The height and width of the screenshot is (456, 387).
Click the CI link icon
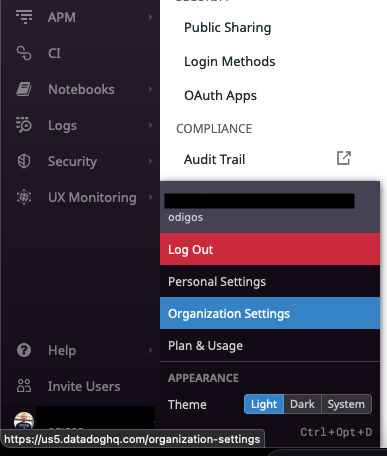24,53
